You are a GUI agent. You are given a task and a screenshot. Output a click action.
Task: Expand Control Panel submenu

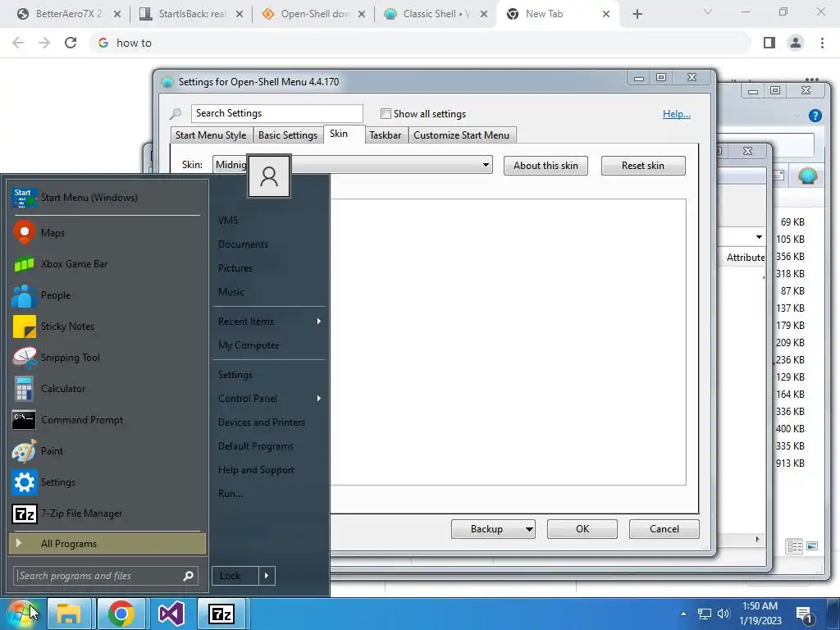(319, 399)
